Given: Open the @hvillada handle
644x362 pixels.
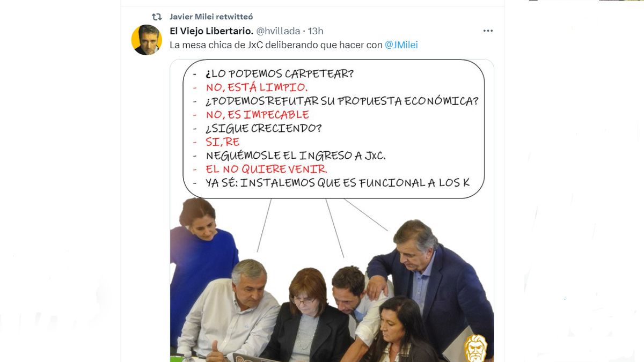Looking at the screenshot, I should tap(278, 31).
